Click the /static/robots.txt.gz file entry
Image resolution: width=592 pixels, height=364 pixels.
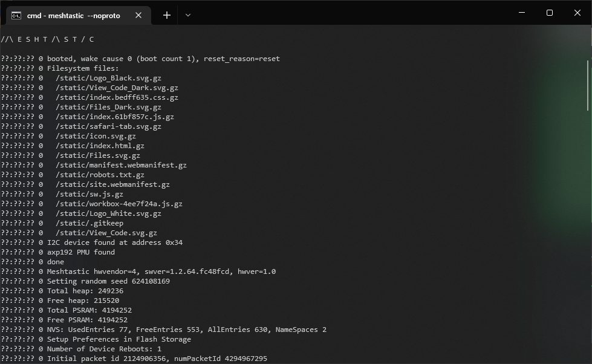point(100,175)
